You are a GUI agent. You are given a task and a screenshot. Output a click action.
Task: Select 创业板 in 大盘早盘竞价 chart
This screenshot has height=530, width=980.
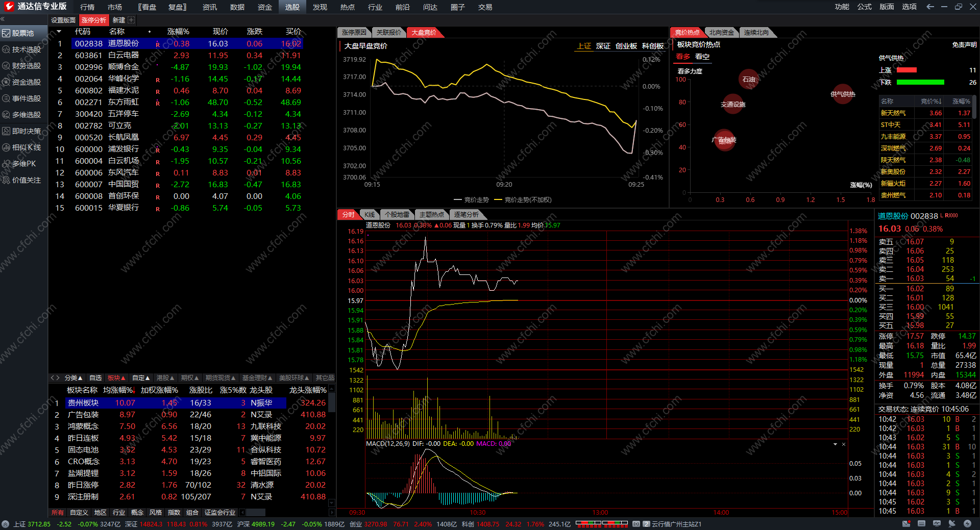tap(626, 46)
